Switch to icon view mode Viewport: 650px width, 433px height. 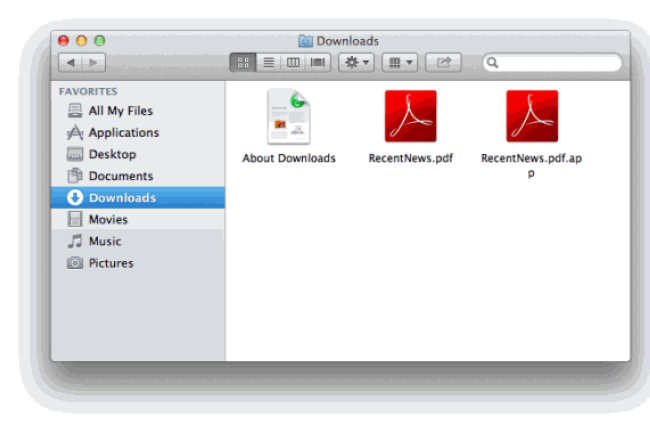[x=243, y=63]
